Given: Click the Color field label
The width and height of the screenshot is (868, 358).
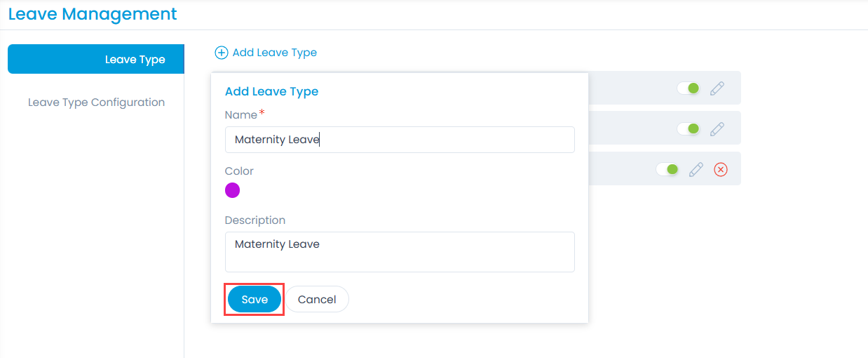Looking at the screenshot, I should click(239, 171).
